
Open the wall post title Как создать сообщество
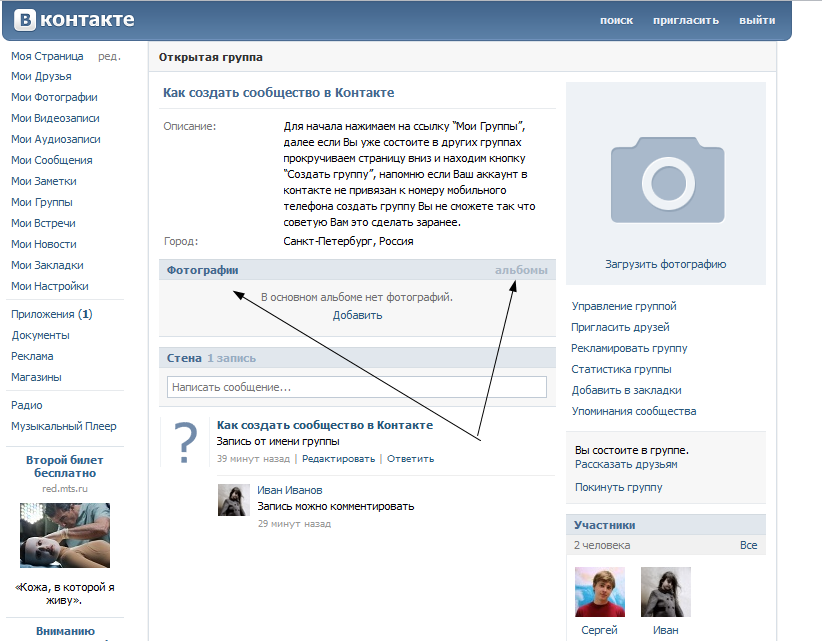coord(325,425)
